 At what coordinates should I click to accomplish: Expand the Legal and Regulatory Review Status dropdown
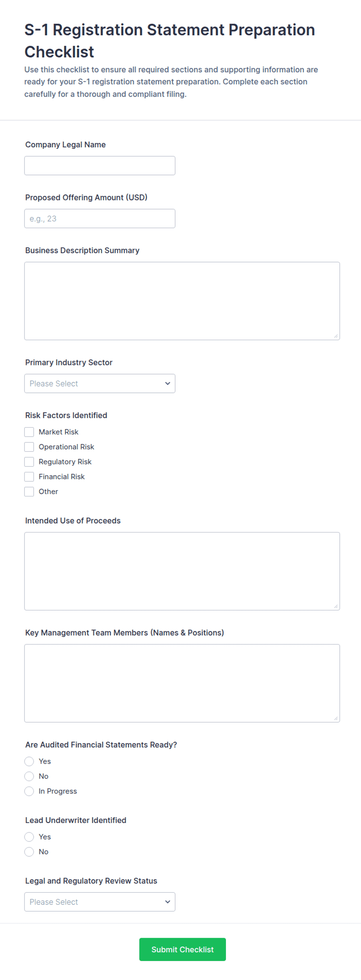(100, 902)
